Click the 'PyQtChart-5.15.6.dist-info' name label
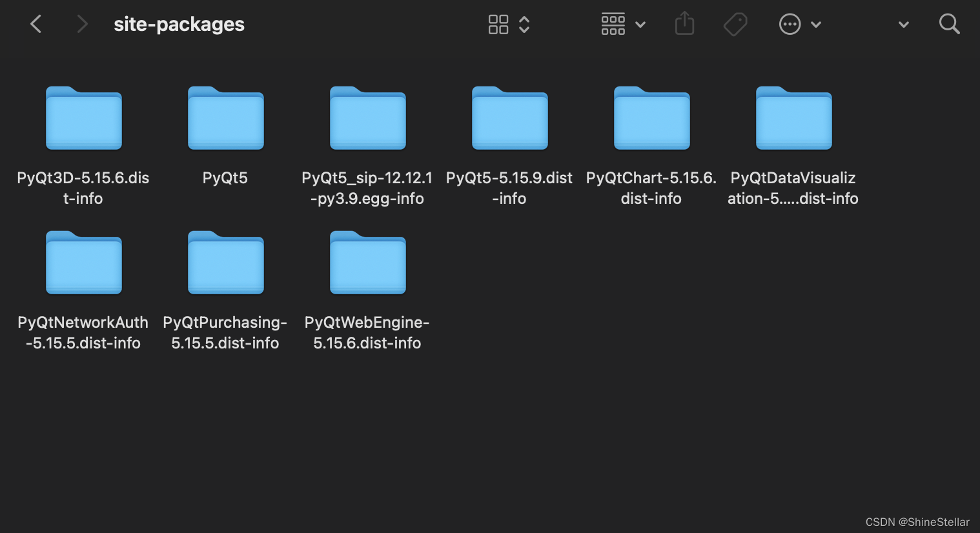Image resolution: width=980 pixels, height=533 pixels. tap(651, 188)
